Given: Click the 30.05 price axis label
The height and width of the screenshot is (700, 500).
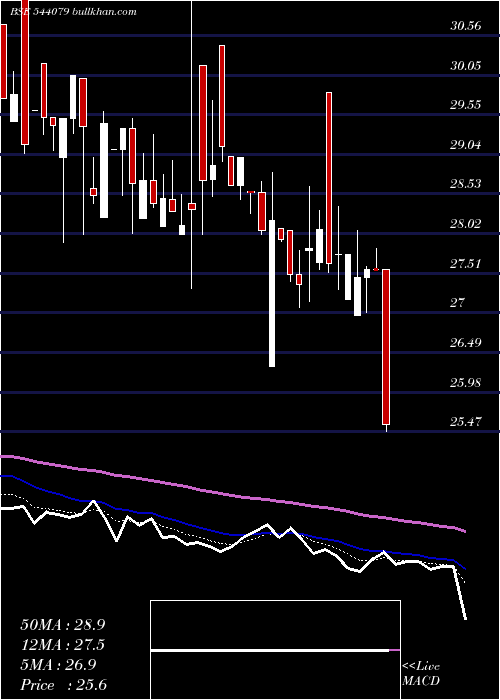Looking at the screenshot, I should pyautogui.click(x=466, y=66).
